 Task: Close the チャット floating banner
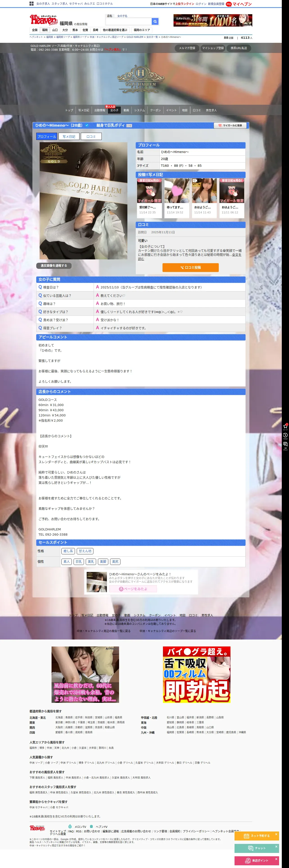[276, 846]
